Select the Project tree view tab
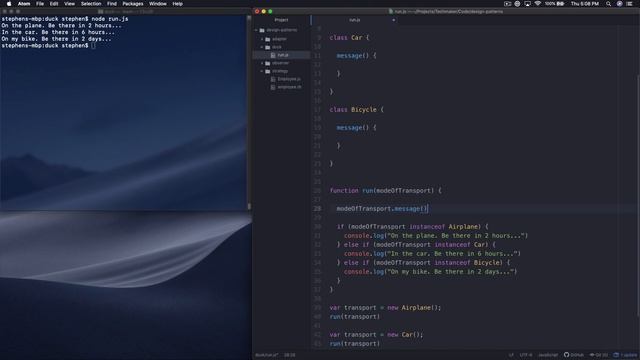Screen dimensions: 640x360 coord(281,20)
